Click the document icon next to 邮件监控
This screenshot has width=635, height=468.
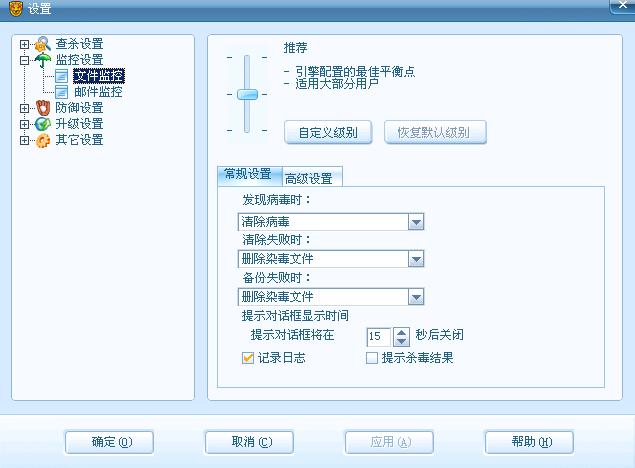pyautogui.click(x=62, y=91)
